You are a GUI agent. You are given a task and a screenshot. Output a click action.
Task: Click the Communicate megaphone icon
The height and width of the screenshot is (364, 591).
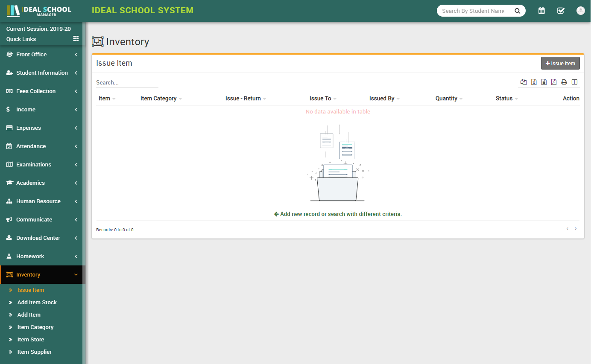[x=9, y=219]
